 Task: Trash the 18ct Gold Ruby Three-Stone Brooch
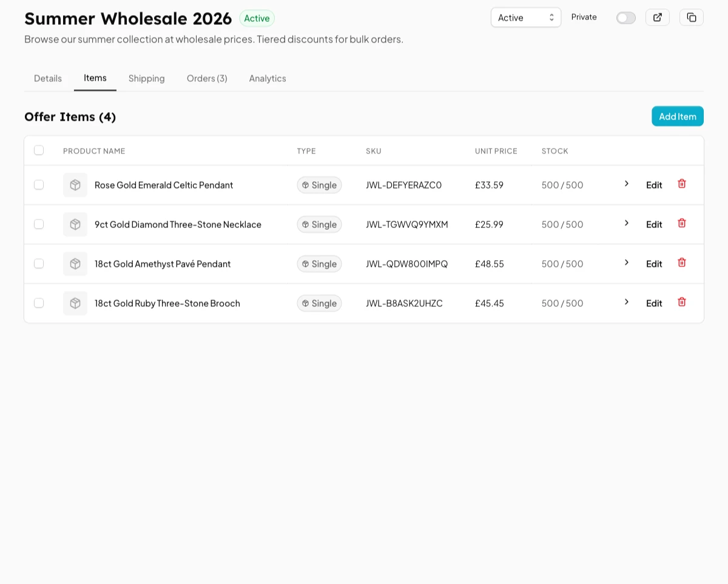click(x=682, y=302)
